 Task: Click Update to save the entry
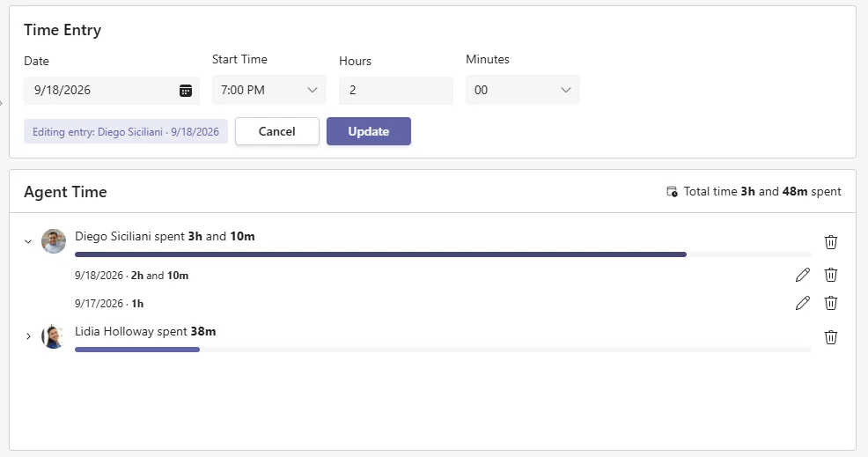369,131
